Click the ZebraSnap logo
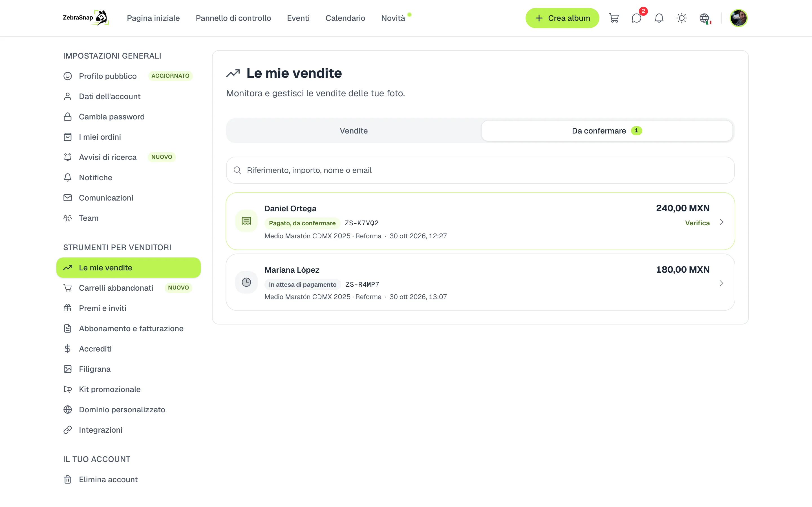This screenshot has width=812, height=507. tap(85, 18)
